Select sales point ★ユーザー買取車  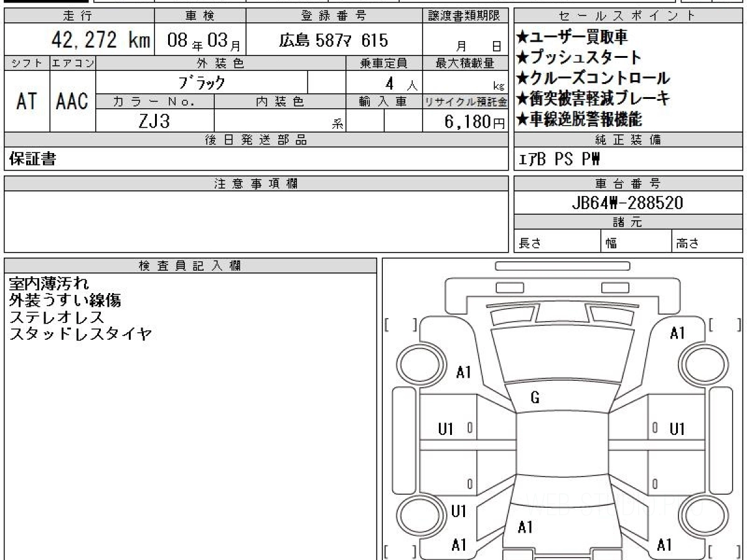tap(572, 37)
